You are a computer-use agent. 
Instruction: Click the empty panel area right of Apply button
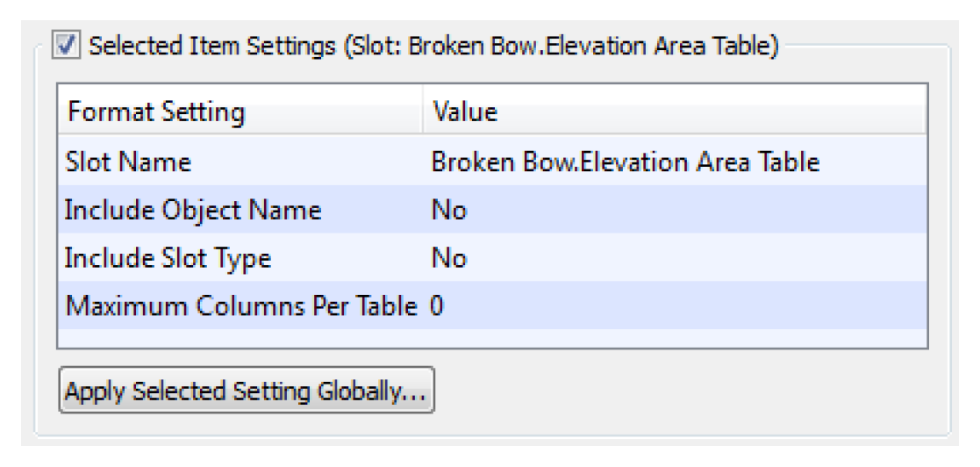pos(684,392)
